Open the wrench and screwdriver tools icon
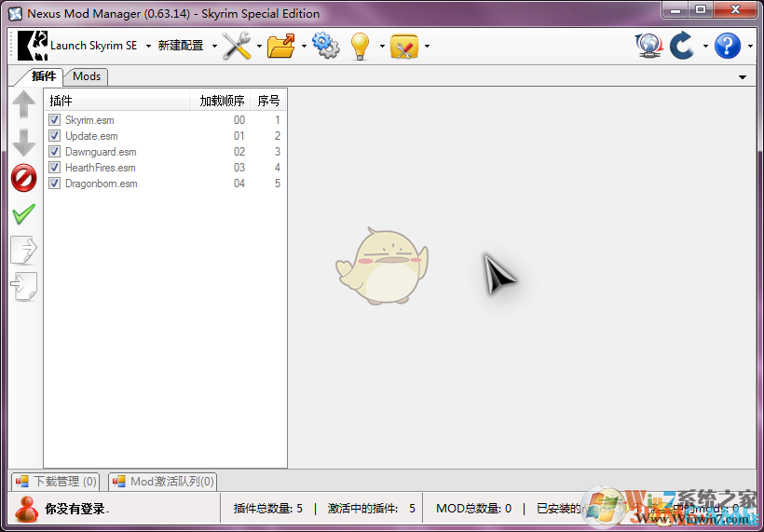The image size is (764, 532). point(237,46)
